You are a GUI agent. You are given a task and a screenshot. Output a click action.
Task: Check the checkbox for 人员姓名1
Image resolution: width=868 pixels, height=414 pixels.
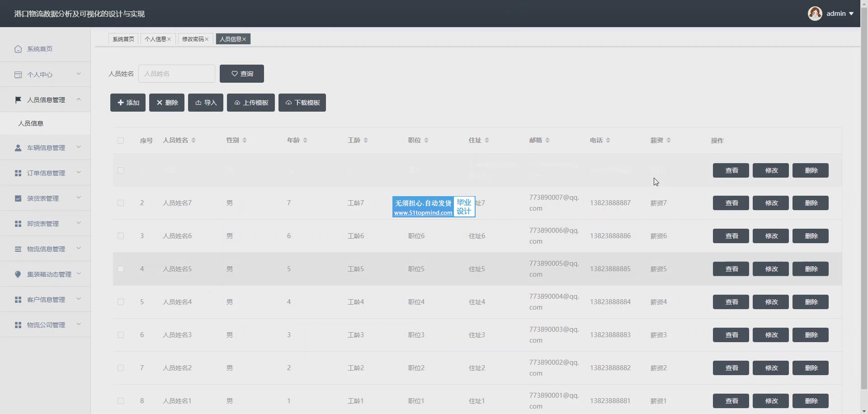[x=121, y=401]
